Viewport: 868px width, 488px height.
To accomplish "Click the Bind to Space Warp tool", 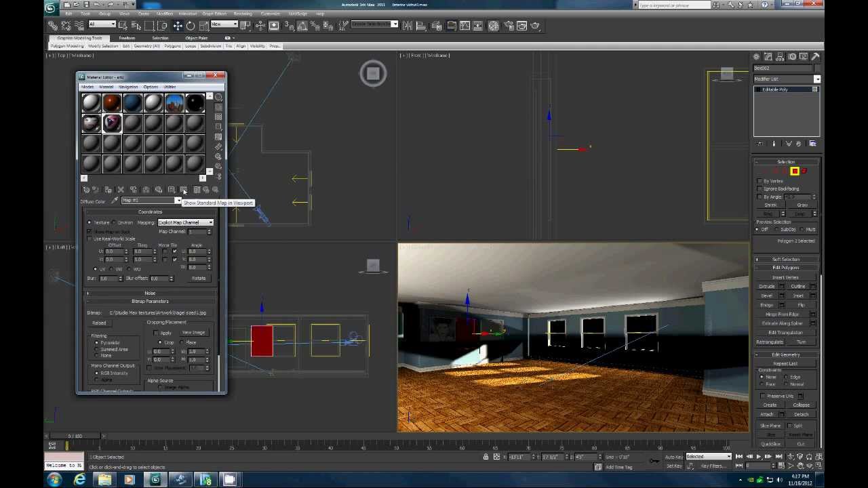I will pyautogui.click(x=79, y=26).
